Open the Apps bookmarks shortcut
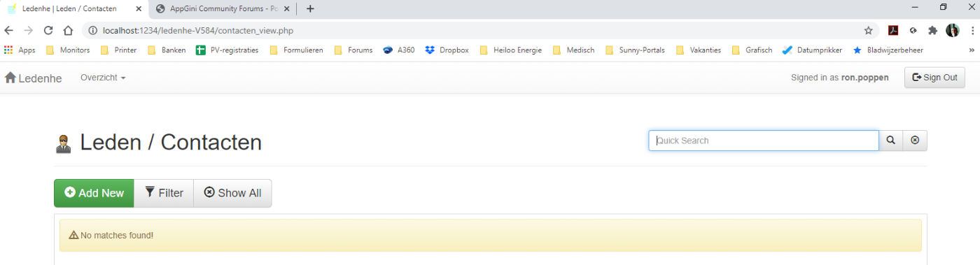Viewport: 980px width, 265px height. (20, 50)
